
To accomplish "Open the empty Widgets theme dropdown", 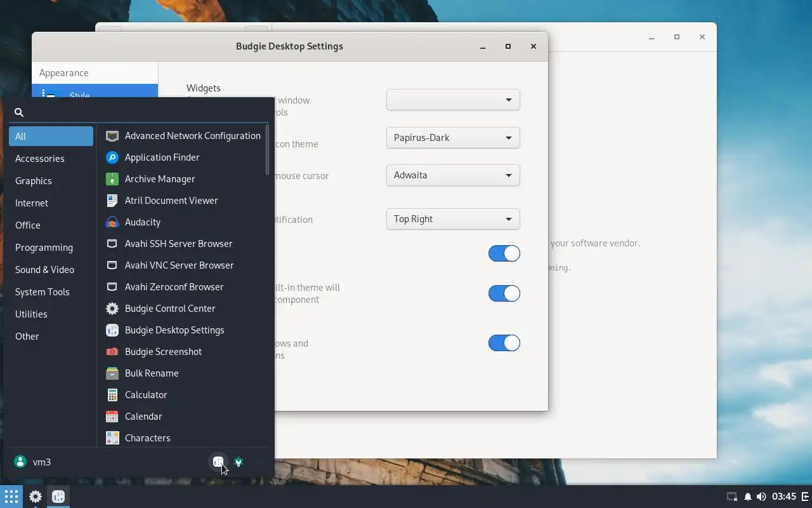I will coord(453,100).
